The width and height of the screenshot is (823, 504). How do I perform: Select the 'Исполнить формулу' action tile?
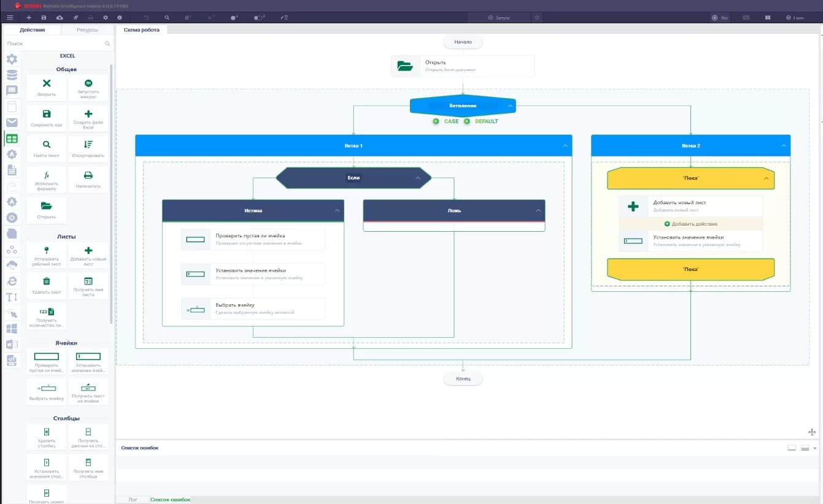coord(47,180)
